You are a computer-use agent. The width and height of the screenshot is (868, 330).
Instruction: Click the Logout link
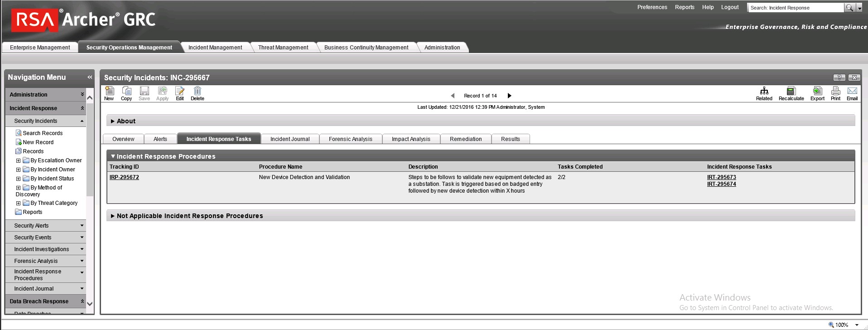click(x=730, y=7)
